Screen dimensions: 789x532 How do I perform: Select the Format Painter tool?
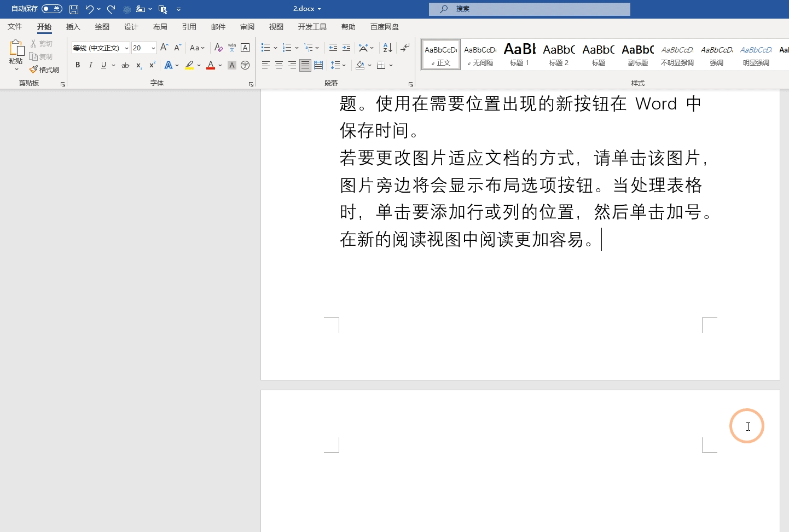click(x=44, y=69)
